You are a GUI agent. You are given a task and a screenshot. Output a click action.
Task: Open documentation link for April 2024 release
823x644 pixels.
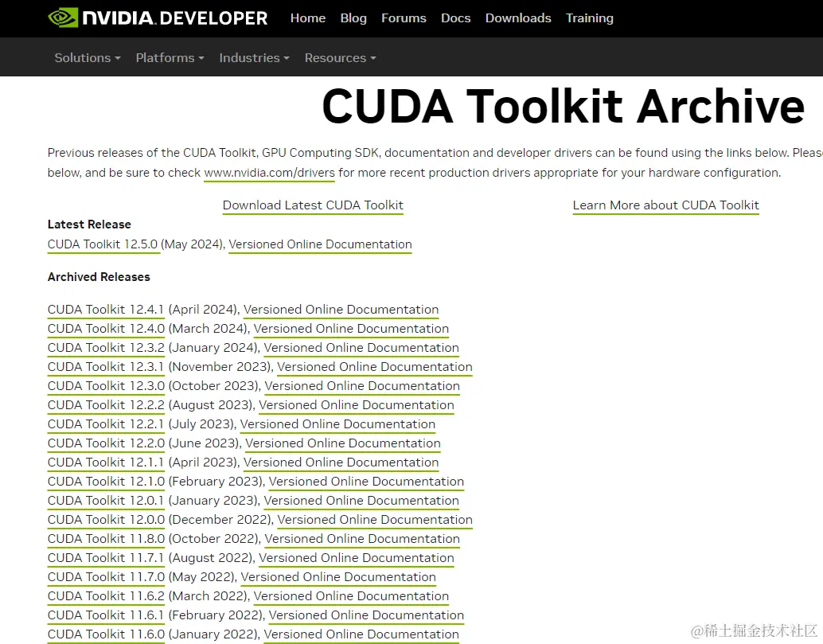(x=341, y=310)
